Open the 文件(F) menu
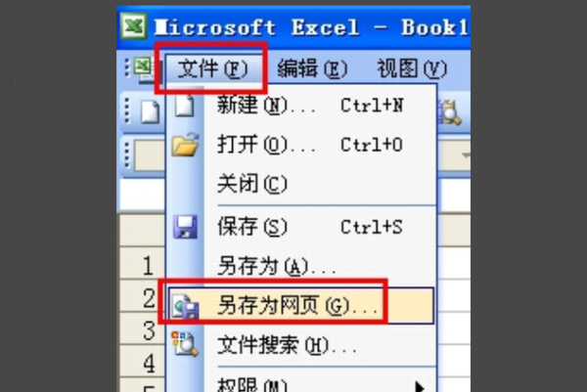The width and height of the screenshot is (587, 392). [x=212, y=68]
